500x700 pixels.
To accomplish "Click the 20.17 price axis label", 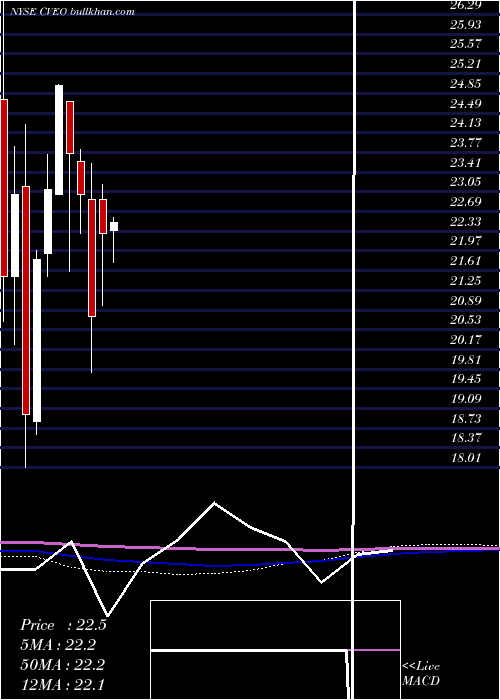I will [466, 340].
